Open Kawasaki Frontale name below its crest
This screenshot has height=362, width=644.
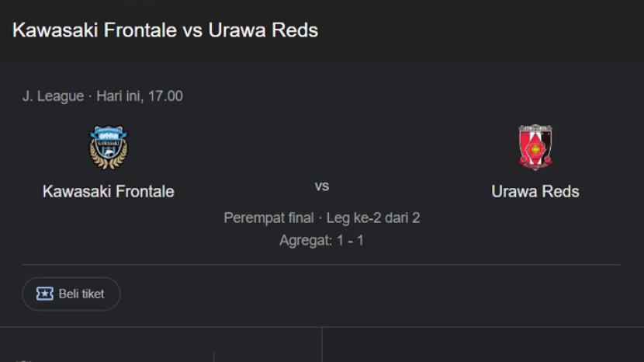[108, 191]
